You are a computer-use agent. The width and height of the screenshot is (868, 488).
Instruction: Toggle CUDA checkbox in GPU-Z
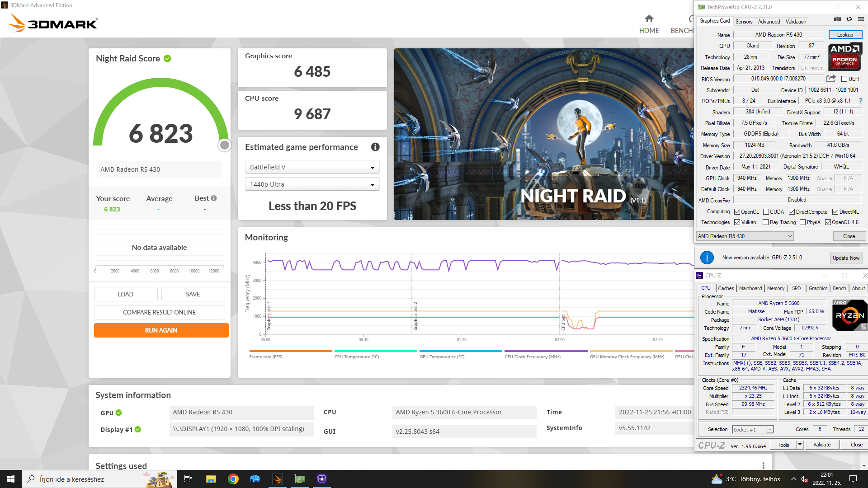(766, 212)
